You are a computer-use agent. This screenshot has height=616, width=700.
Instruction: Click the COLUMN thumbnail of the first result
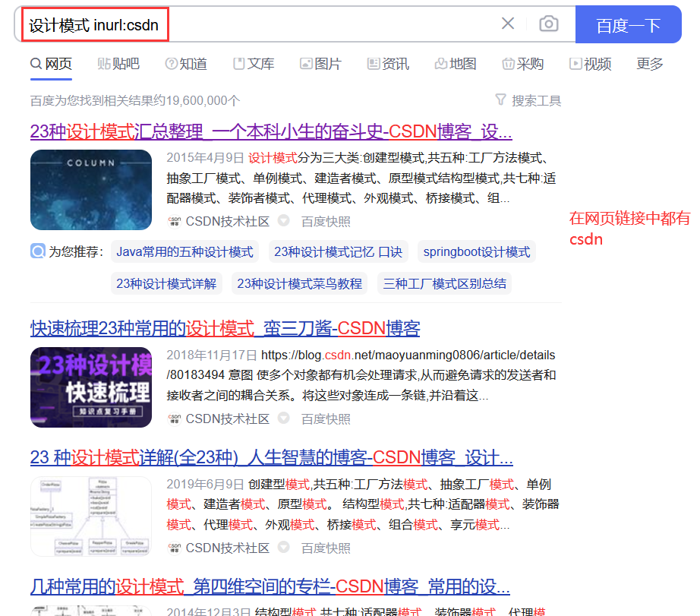tap(91, 190)
